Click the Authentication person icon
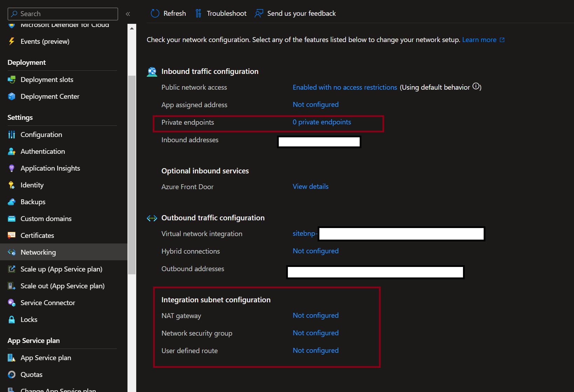The image size is (574, 392). (12, 151)
